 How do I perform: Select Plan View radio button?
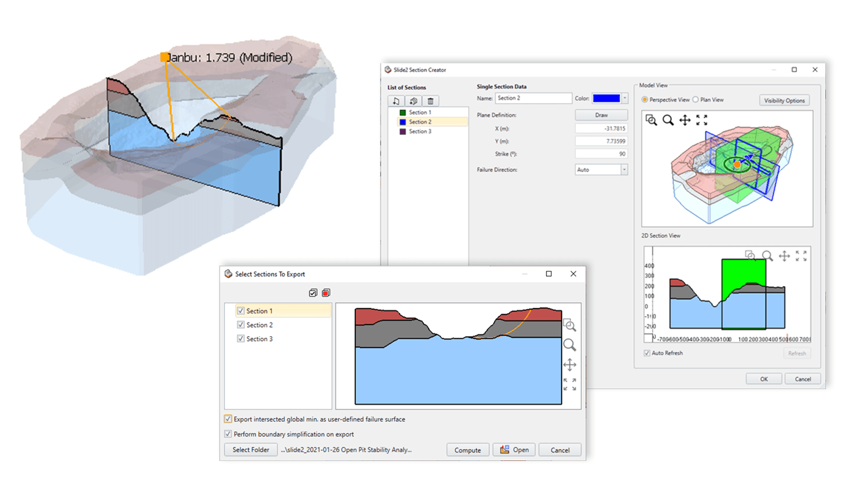click(696, 100)
